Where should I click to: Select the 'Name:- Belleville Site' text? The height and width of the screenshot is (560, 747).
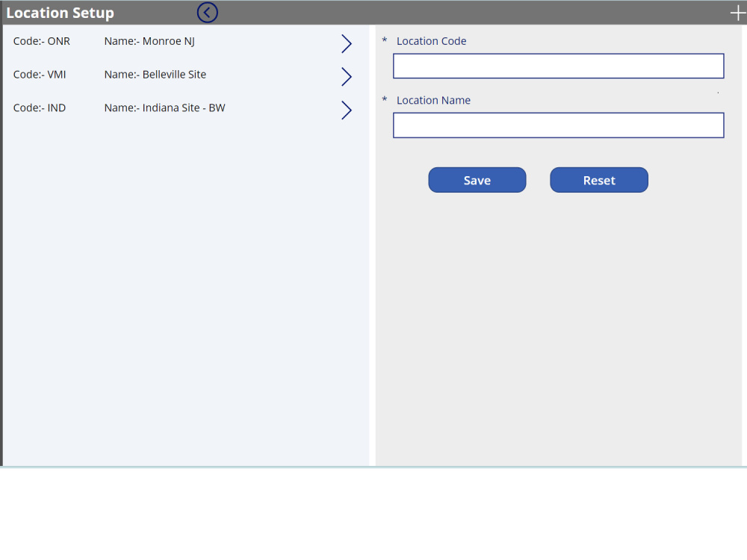155,75
